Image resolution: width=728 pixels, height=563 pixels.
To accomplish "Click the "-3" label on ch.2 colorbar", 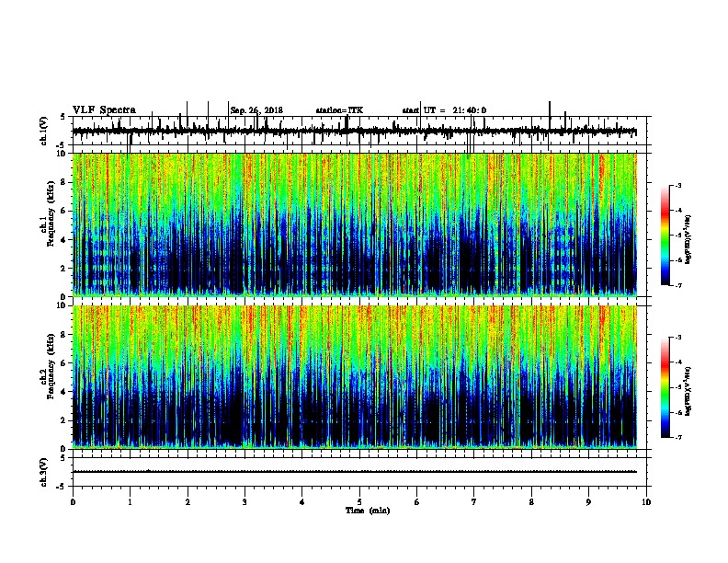I will [x=677, y=338].
